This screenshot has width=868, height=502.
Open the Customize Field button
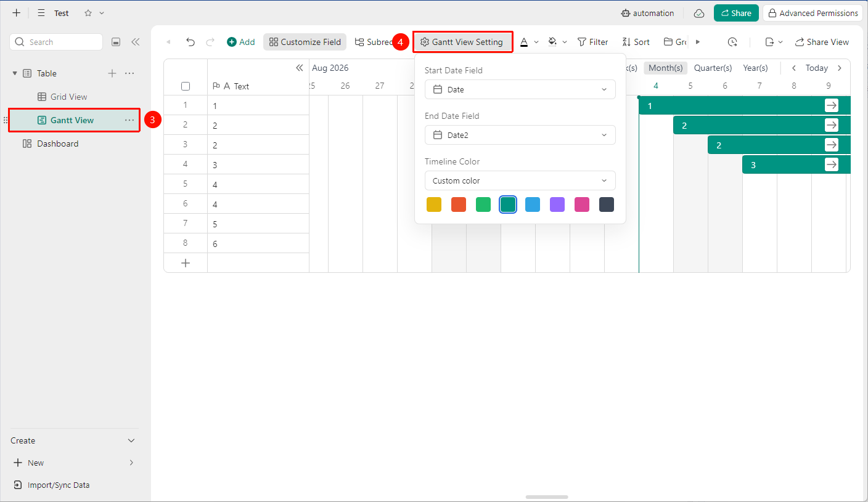click(305, 42)
